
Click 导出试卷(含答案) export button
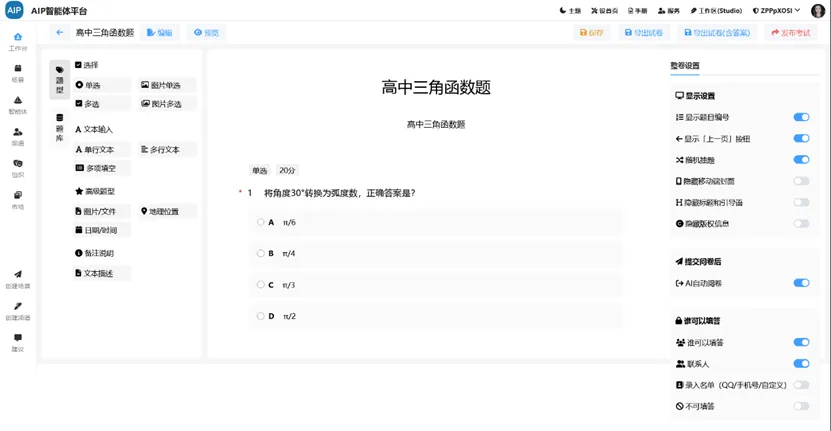coord(717,32)
